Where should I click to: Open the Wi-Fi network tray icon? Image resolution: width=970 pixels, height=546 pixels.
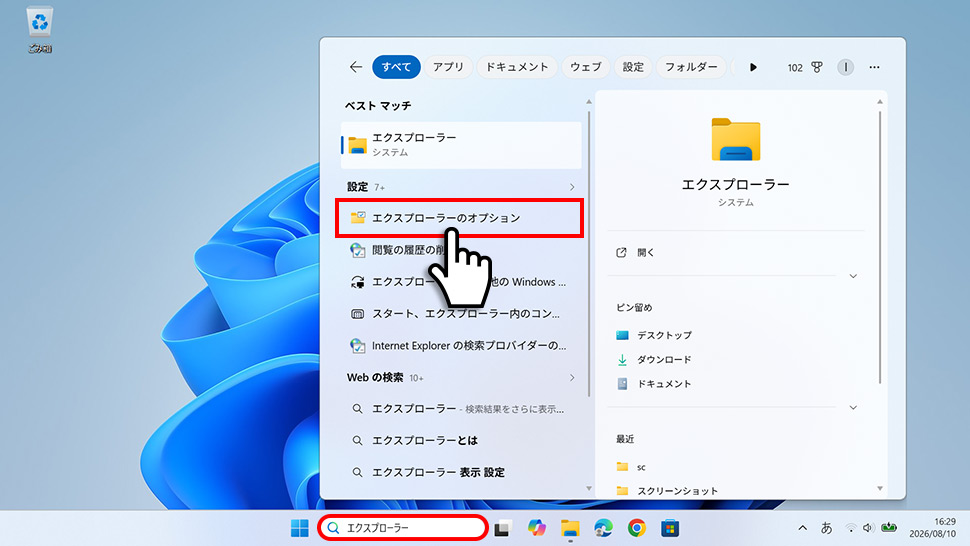tap(851, 528)
